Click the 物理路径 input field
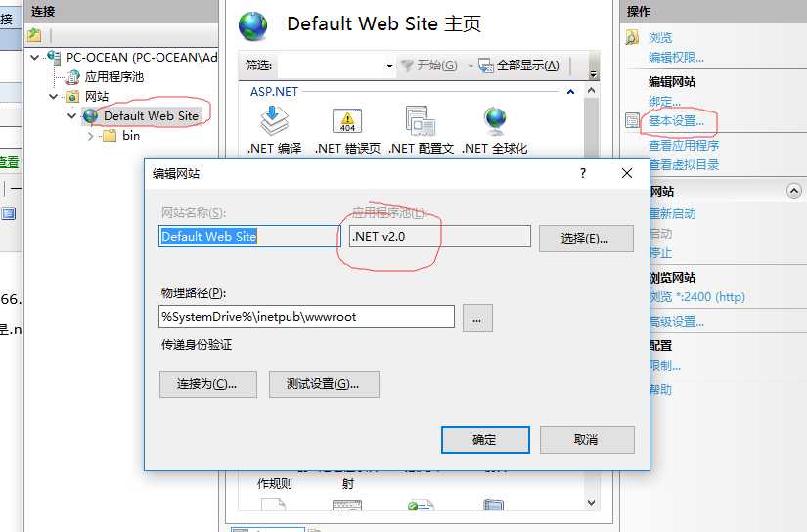Screen dimensions: 807x532 307,317
